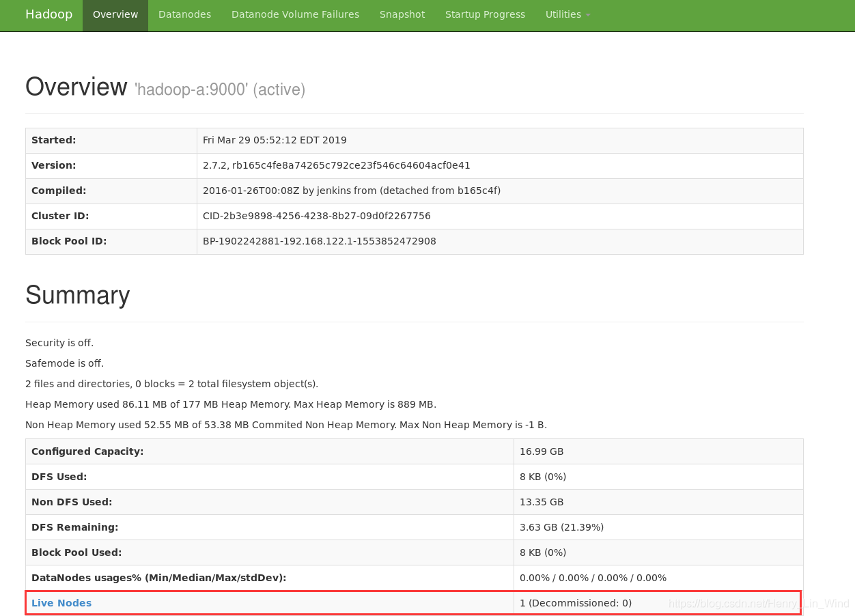The height and width of the screenshot is (616, 855).
Task: Select DFS Used value 8 KB (0%)
Action: (543, 477)
